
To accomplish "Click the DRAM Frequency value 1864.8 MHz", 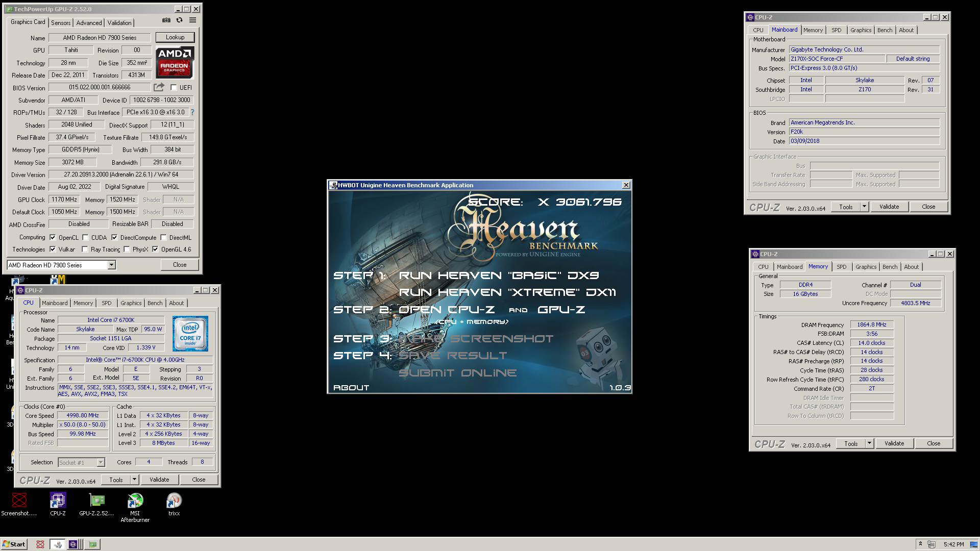I will click(872, 324).
